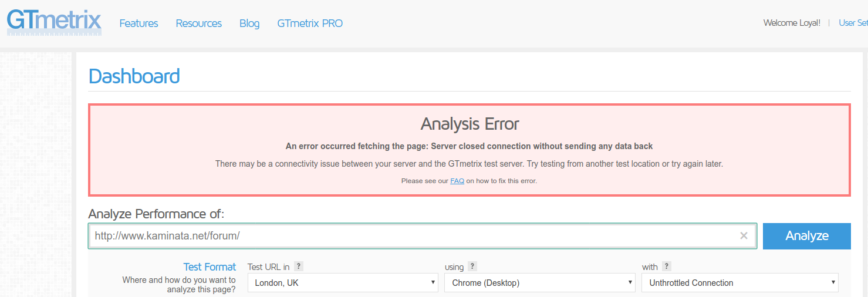Select 'Welcome Loyal!' text
Image resolution: width=868 pixels, height=297 pixels.
[792, 23]
